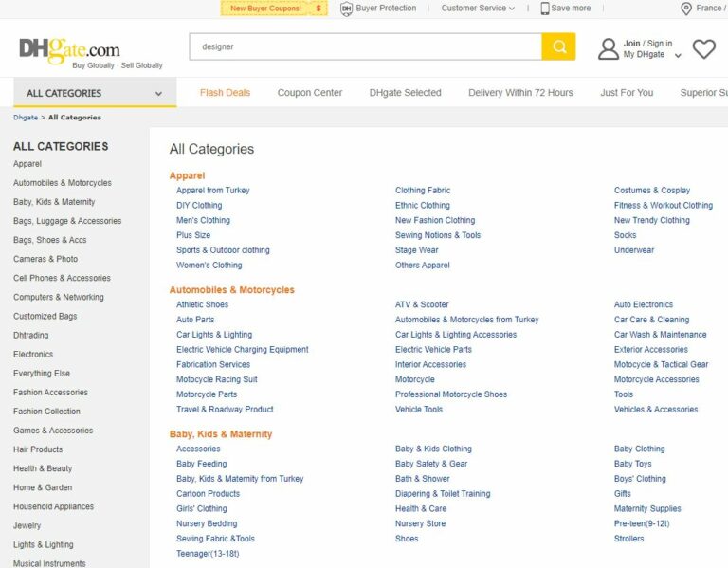The image size is (728, 568).
Task: Select the Delivery Within 72 Hours tab
Action: pos(520,93)
